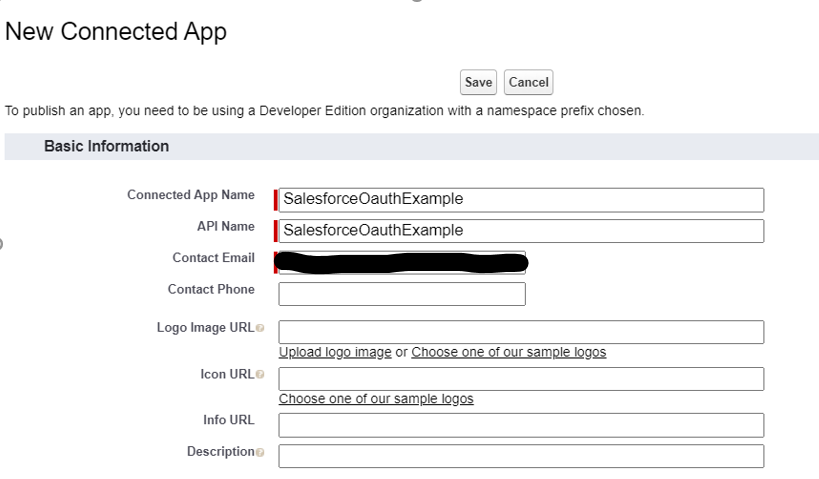Click the Info URL label
The image size is (819, 479).
point(229,420)
